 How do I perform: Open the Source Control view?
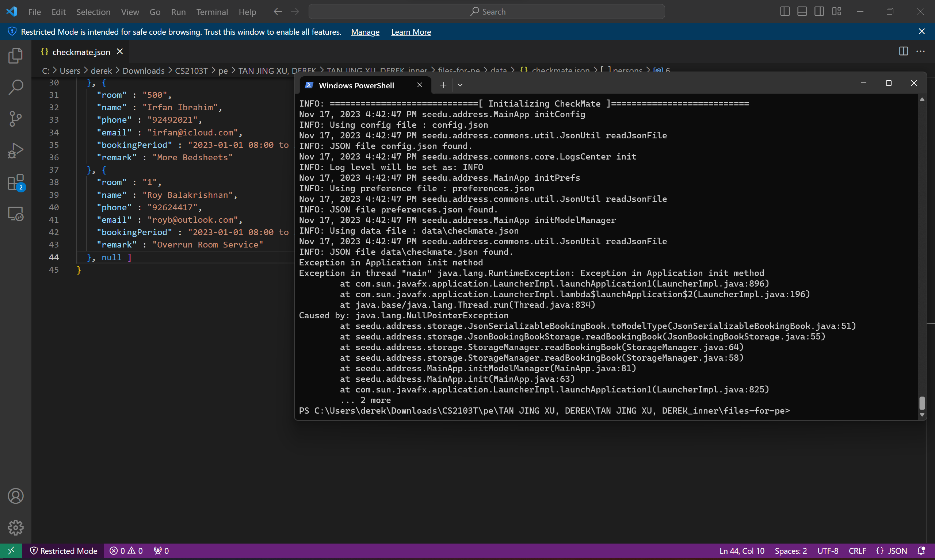[x=15, y=119]
